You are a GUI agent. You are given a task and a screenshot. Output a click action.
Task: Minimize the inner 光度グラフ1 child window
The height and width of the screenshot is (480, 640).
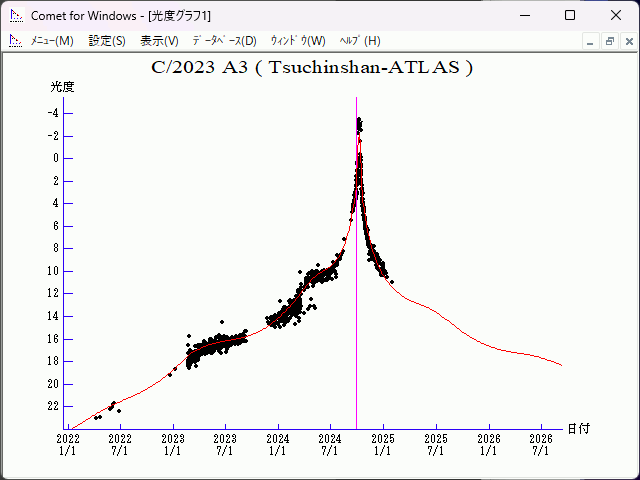point(591,41)
